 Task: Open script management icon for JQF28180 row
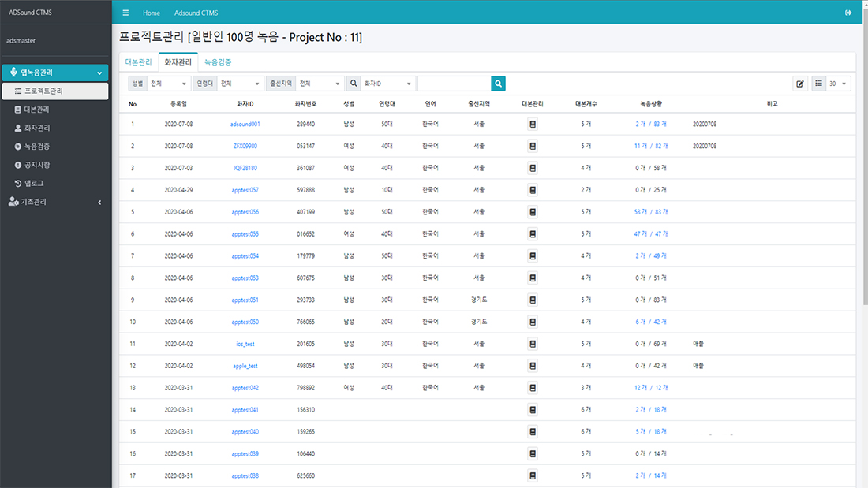pos(533,168)
